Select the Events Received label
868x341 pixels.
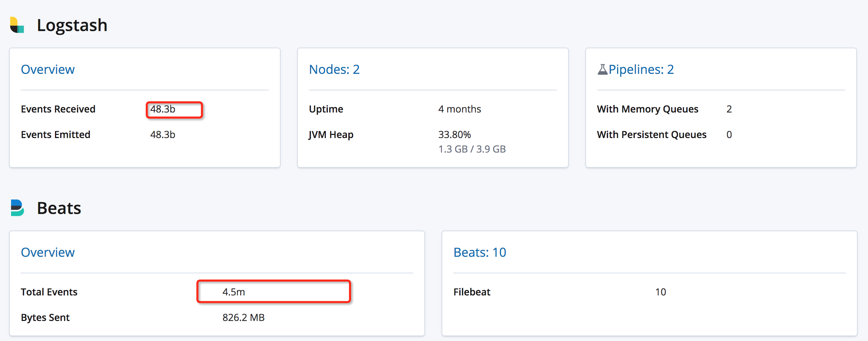(58, 109)
